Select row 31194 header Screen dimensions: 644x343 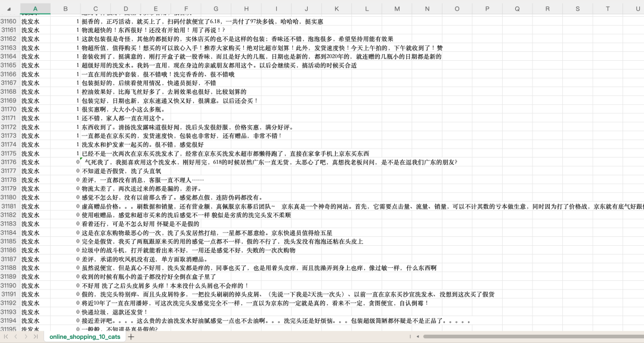tap(9, 320)
